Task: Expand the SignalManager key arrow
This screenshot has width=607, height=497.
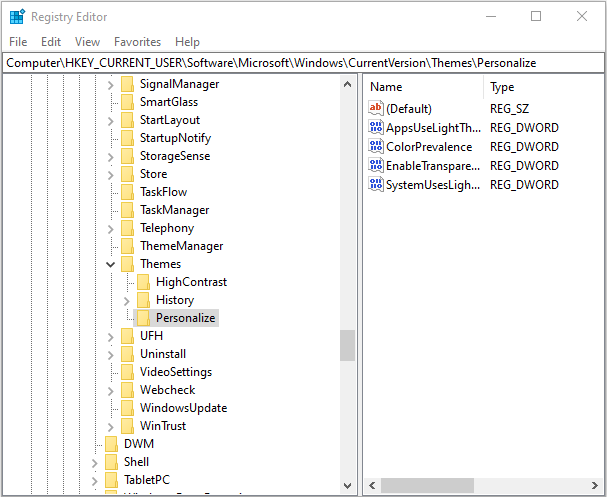Action: click(x=110, y=84)
